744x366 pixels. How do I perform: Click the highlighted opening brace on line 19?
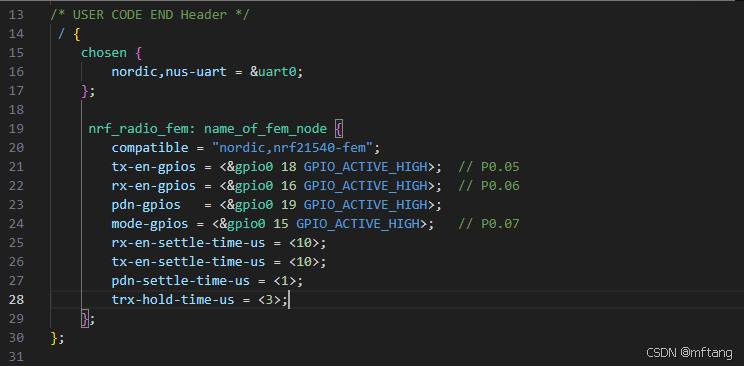(x=338, y=129)
